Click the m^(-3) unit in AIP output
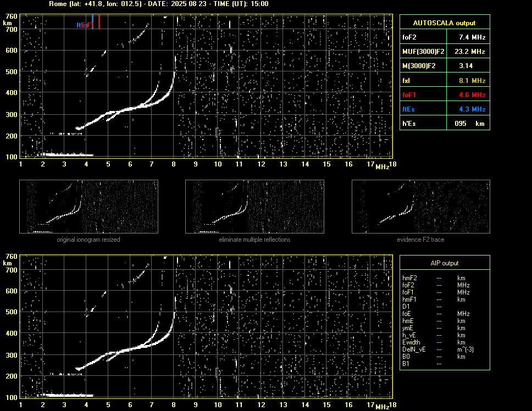This screenshot has height=411, width=532. (465, 349)
